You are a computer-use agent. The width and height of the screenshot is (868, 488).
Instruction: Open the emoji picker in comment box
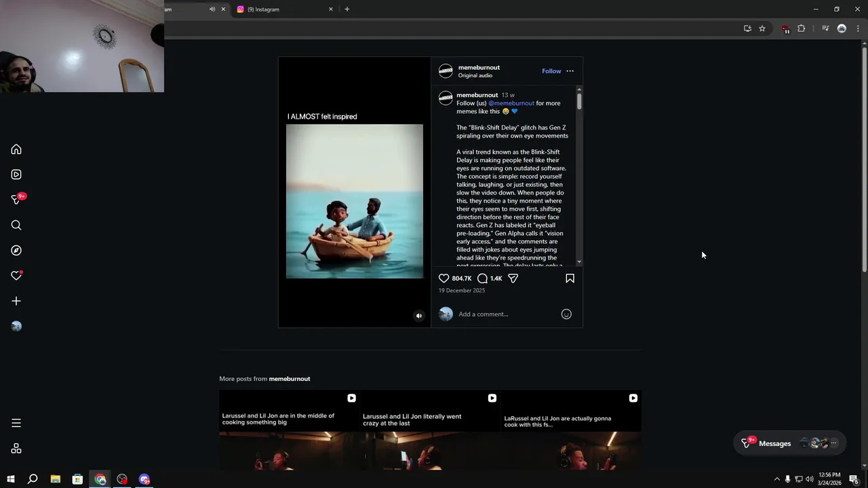[x=566, y=314]
